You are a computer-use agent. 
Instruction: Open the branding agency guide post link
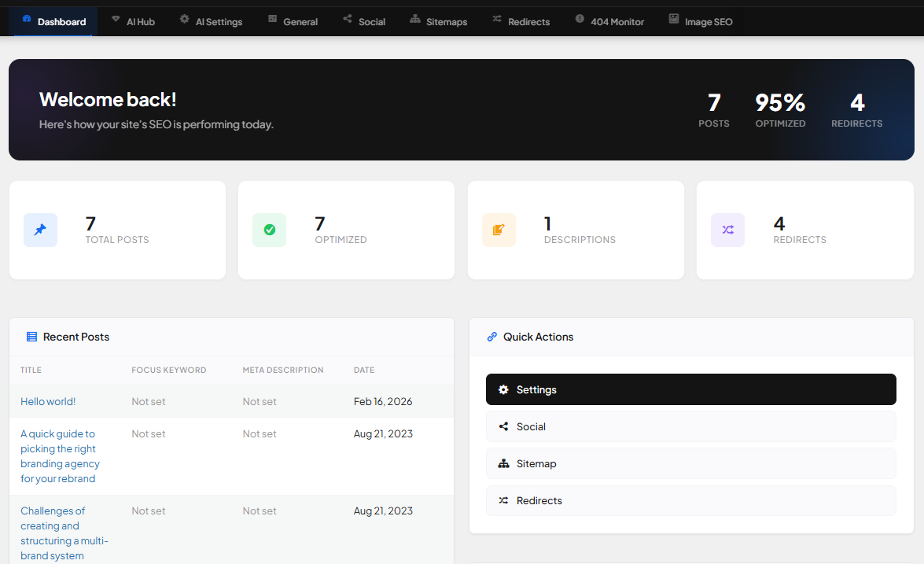60,456
